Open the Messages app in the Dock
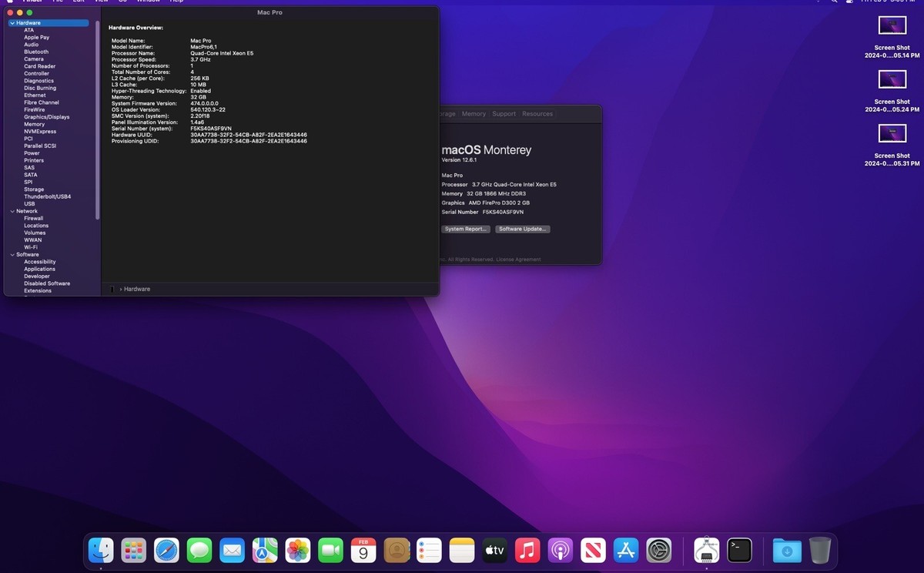 click(x=199, y=550)
